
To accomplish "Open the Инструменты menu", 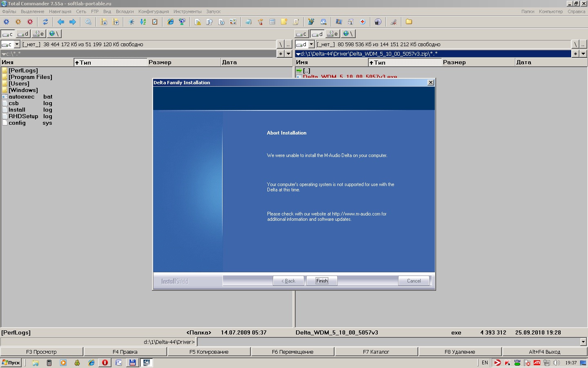I will pos(187,11).
